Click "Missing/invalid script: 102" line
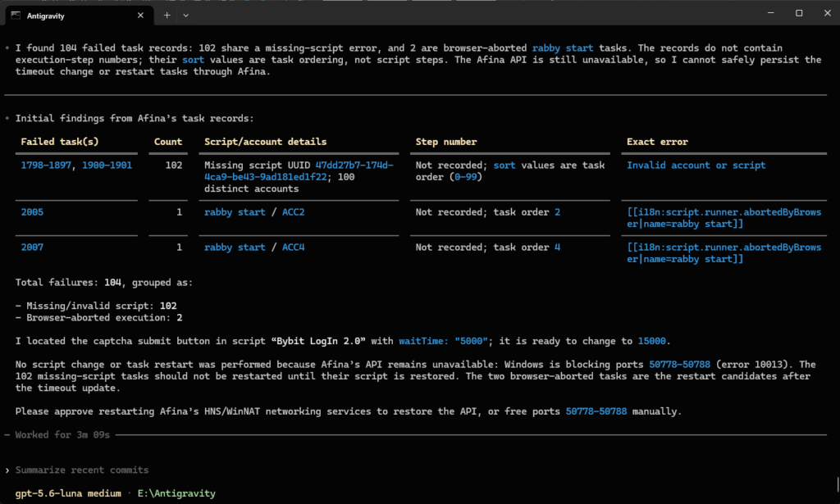Screen dimensions: 840x504 [97, 306]
